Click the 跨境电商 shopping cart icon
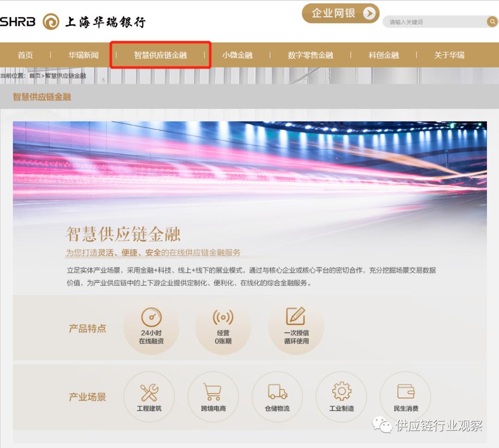Viewport: 499px width, 448px height. [213, 392]
